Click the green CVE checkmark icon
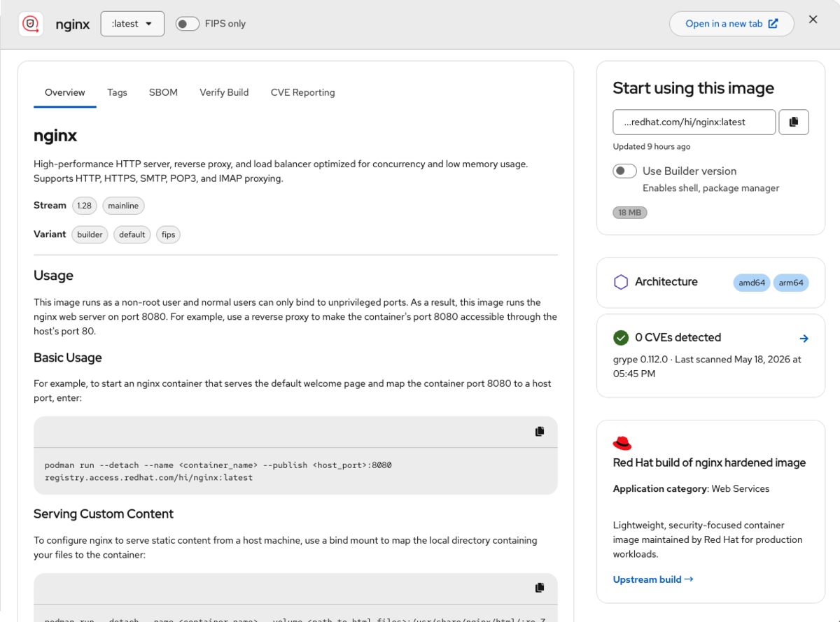Viewport: 840px width, 622px height. tap(620, 338)
